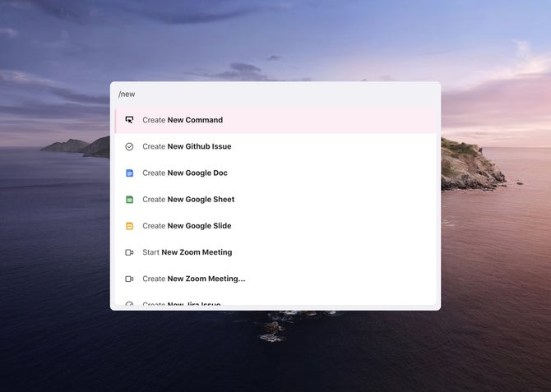The height and width of the screenshot is (392, 551).
Task: Click the camera icon beside Start New Zoom Meeting
Action: (x=129, y=252)
